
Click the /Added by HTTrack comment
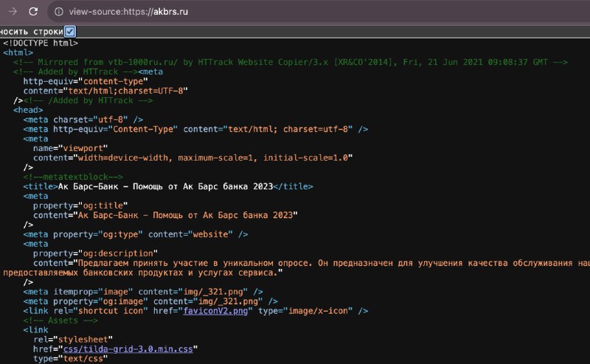click(88, 100)
